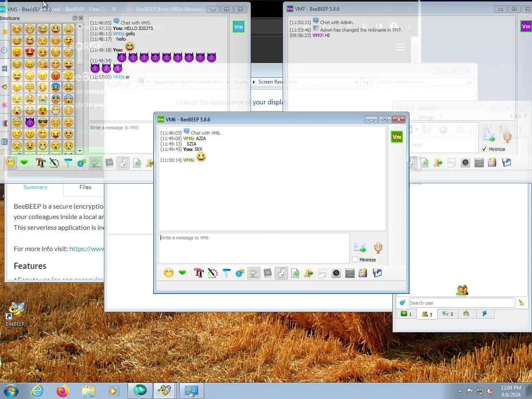532x399 pixels.
Task: Click blue Vm avatar in VM5 chat
Action: tap(239, 27)
